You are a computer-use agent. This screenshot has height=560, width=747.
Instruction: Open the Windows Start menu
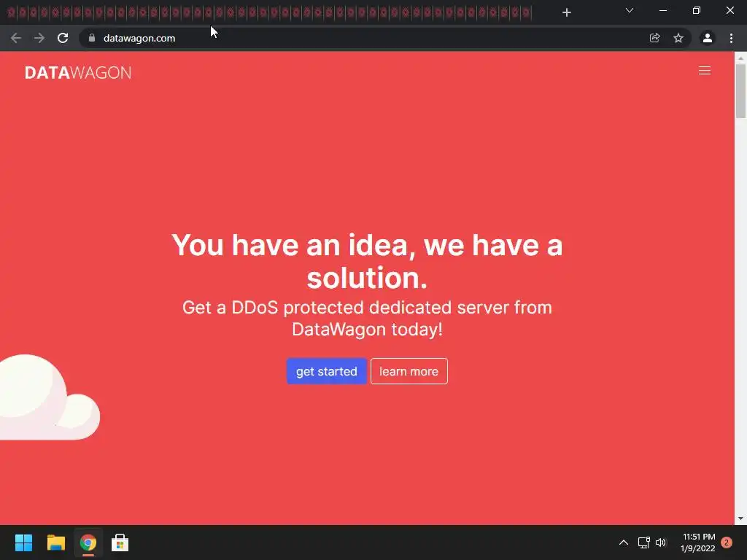(x=23, y=542)
